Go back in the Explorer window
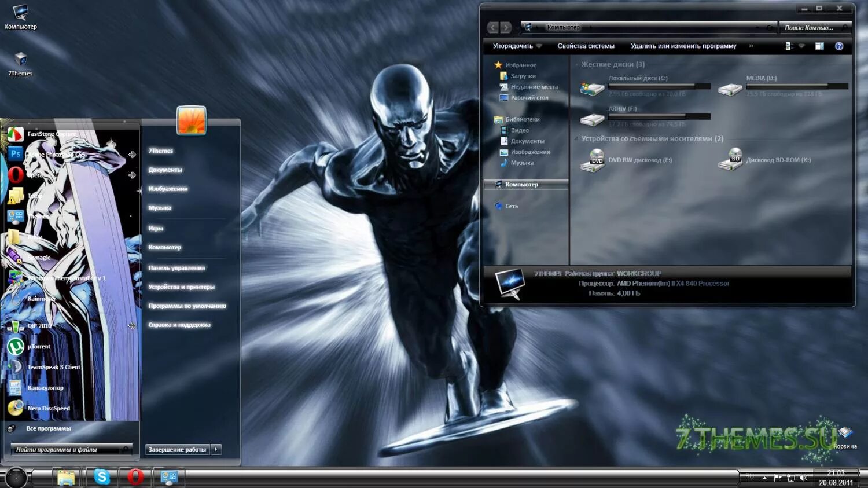This screenshot has width=868, height=488. pyautogui.click(x=493, y=27)
